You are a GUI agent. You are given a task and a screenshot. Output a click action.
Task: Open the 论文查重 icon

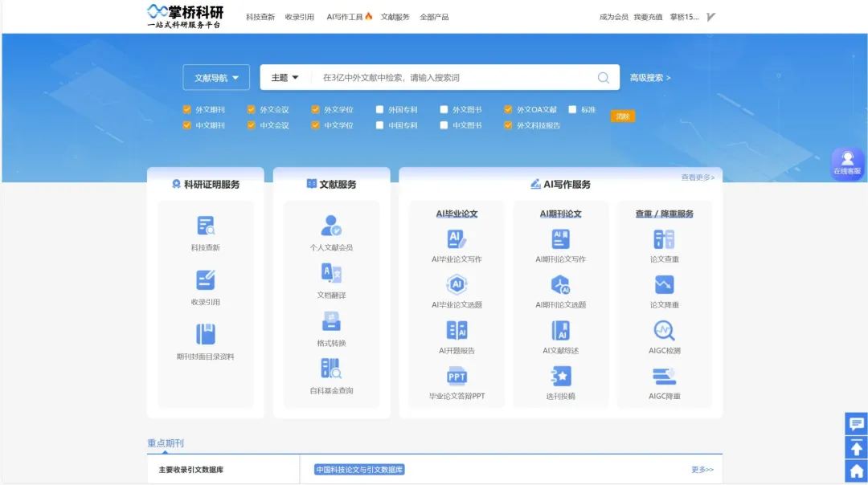coord(664,238)
